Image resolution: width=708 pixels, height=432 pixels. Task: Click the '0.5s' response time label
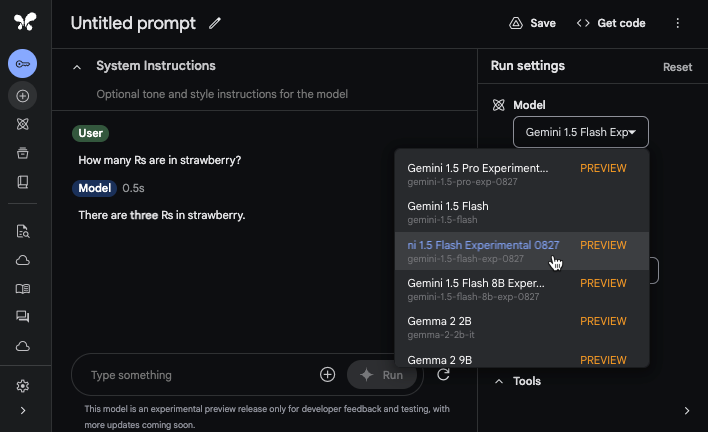click(x=133, y=188)
